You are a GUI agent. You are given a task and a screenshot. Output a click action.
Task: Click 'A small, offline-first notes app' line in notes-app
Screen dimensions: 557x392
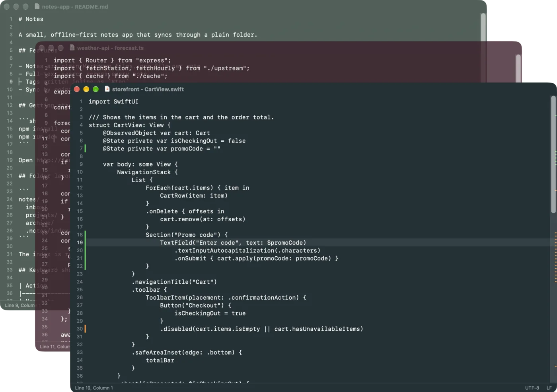(138, 35)
